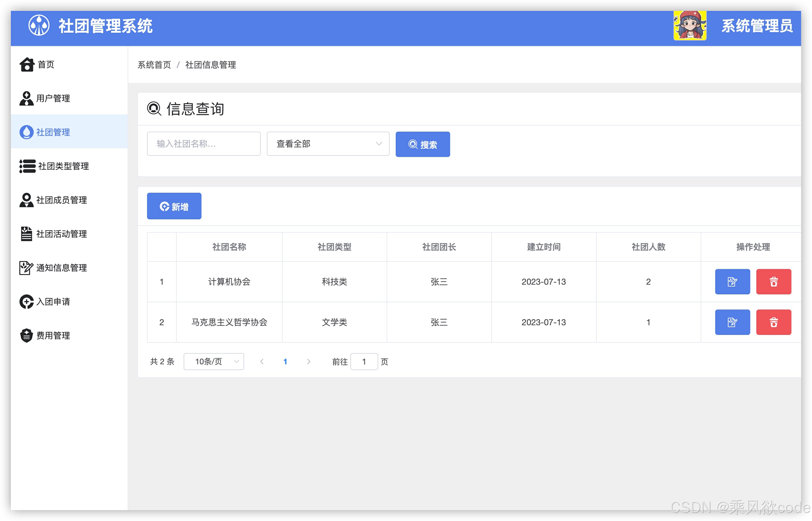The image size is (812, 521).
Task: Click the 首页 home icon in sidebar
Action: (x=27, y=65)
